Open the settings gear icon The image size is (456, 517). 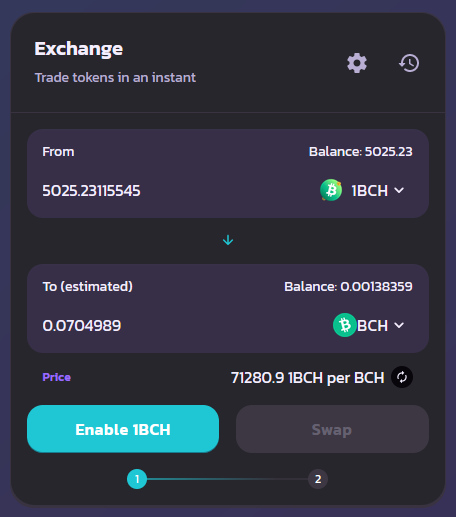[357, 63]
